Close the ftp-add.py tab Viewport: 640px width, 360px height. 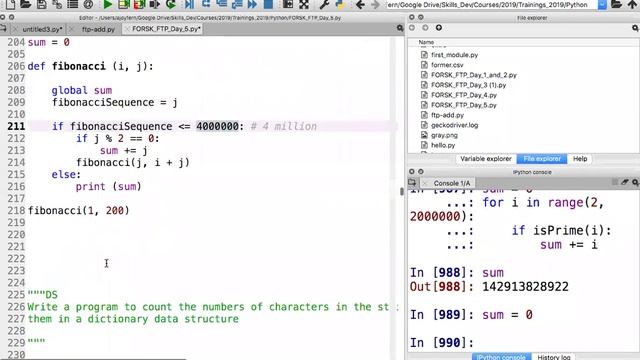point(72,29)
